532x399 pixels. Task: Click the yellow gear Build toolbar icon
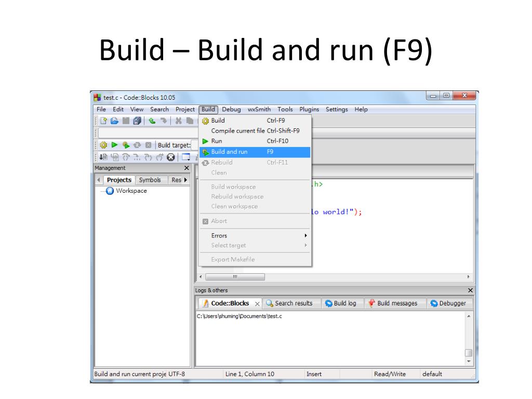tap(103, 145)
